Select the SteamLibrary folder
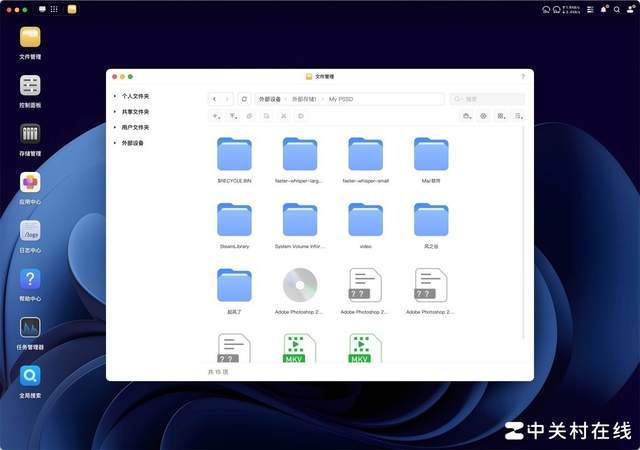Viewport: 640px width, 450px height. tap(234, 226)
